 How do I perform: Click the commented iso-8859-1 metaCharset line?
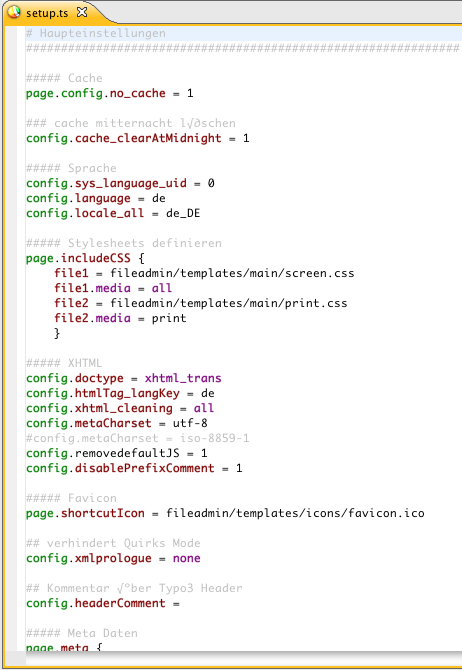(138, 438)
